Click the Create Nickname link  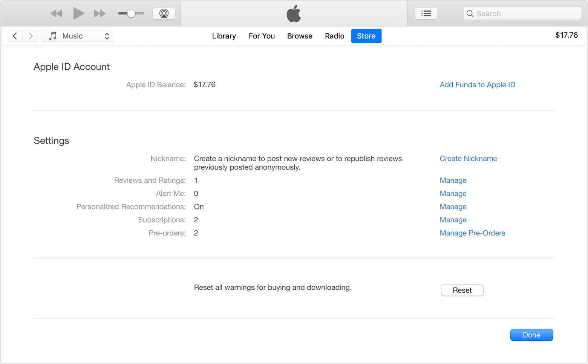[468, 159]
